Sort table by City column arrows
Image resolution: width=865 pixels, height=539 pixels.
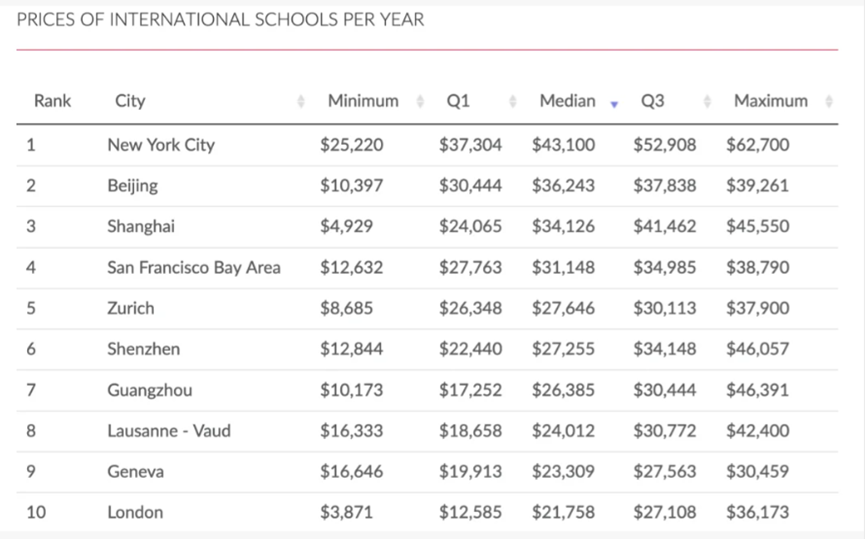coord(301,101)
